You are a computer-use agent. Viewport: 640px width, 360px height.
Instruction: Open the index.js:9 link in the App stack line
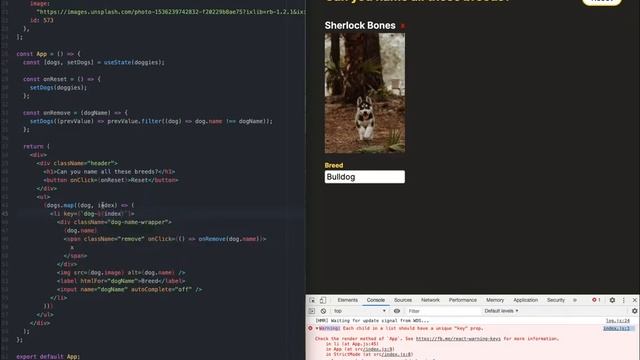pos(378,349)
